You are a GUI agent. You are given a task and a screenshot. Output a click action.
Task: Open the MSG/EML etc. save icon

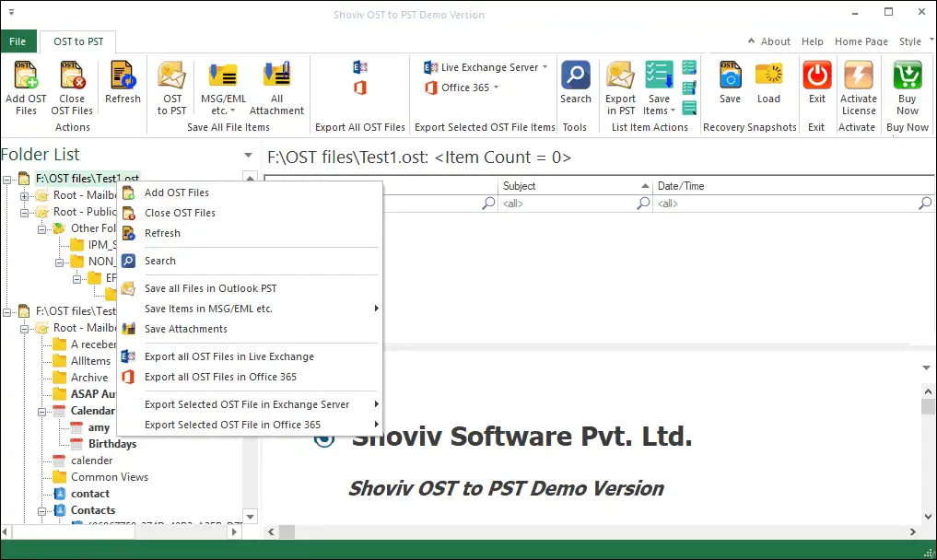pos(223,76)
